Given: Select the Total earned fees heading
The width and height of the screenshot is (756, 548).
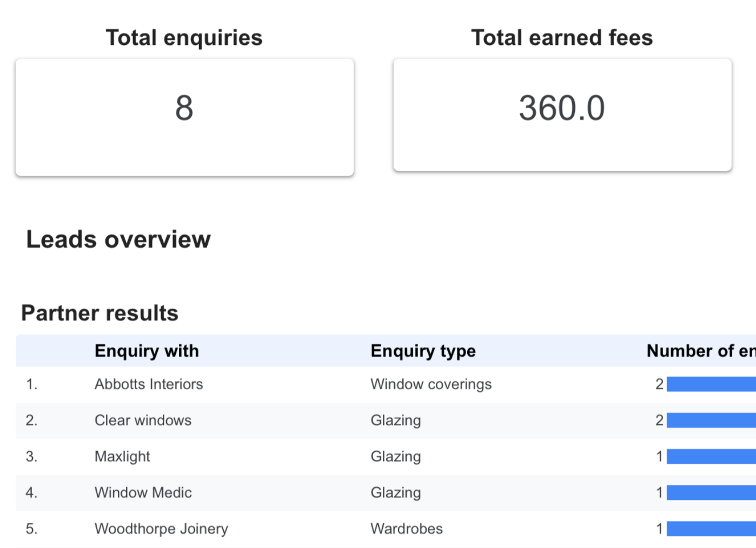Looking at the screenshot, I should pyautogui.click(x=562, y=38).
